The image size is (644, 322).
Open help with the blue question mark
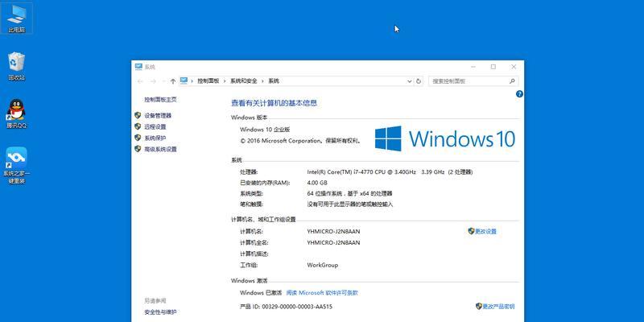[519, 93]
